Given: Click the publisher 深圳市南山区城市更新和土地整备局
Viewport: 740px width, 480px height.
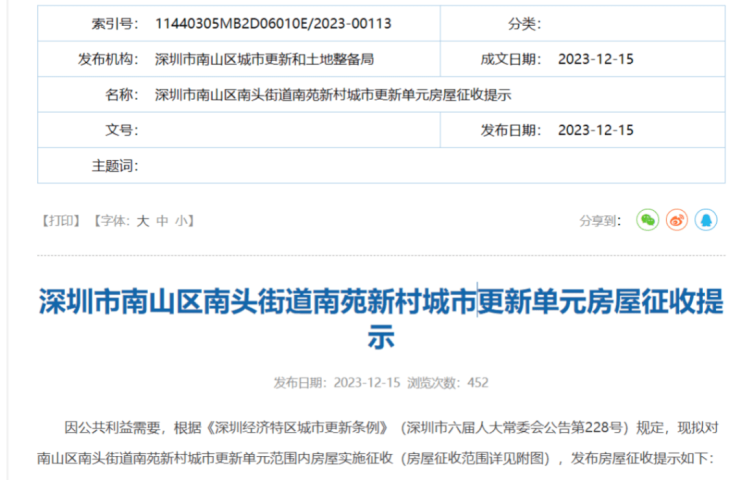Looking at the screenshot, I should point(265,60).
